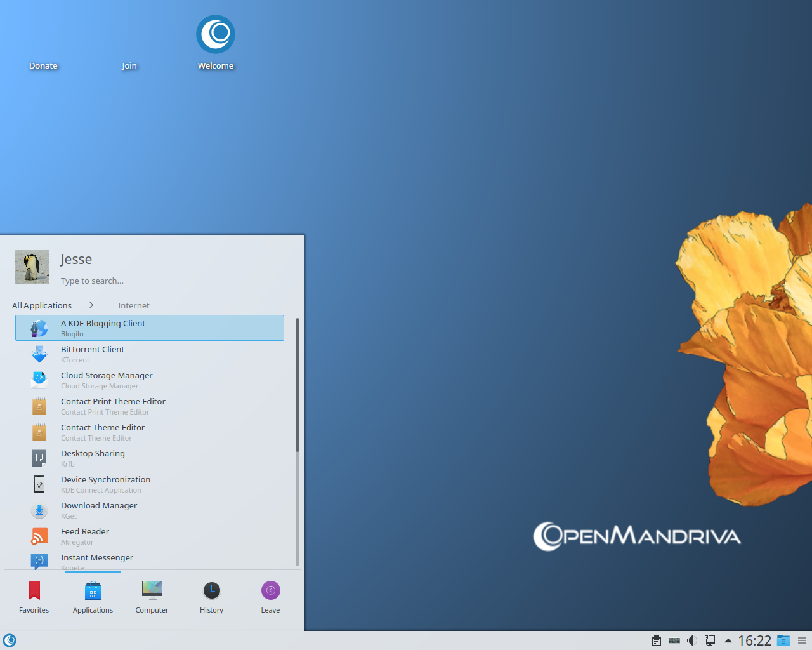Open KDE Connect Device Synchronization icon
The width and height of the screenshot is (812, 650).
coord(39,484)
